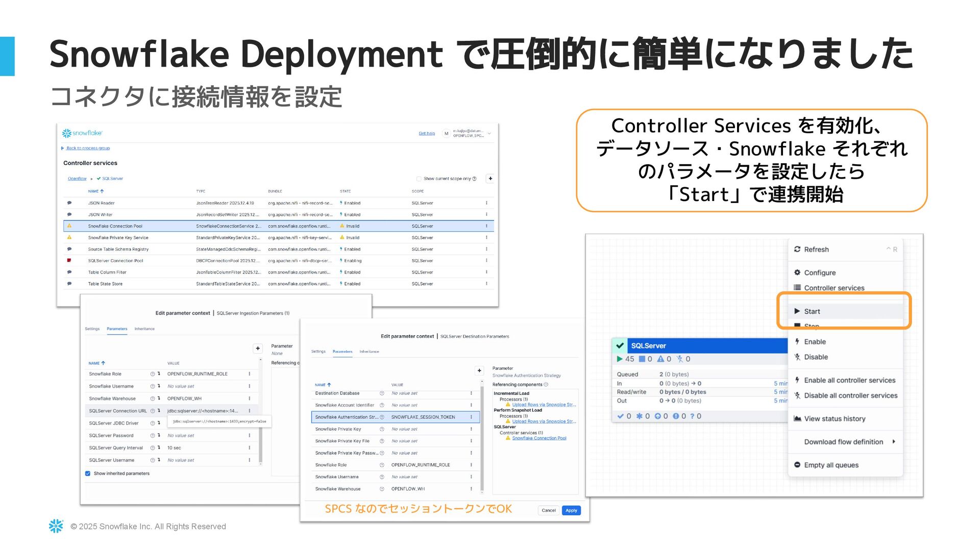Open the user account dropdown chevron
This screenshot has width=980, height=551.
pos(489,134)
